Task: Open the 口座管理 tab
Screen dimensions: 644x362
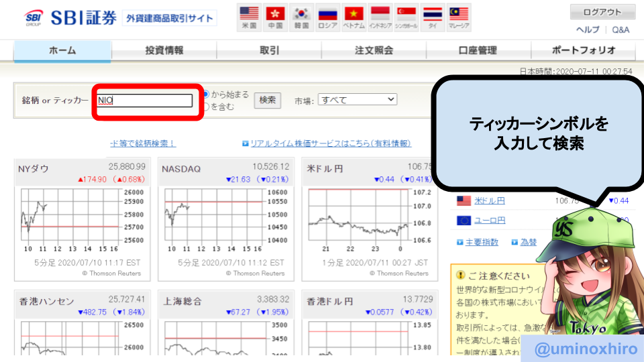Action: tap(478, 50)
